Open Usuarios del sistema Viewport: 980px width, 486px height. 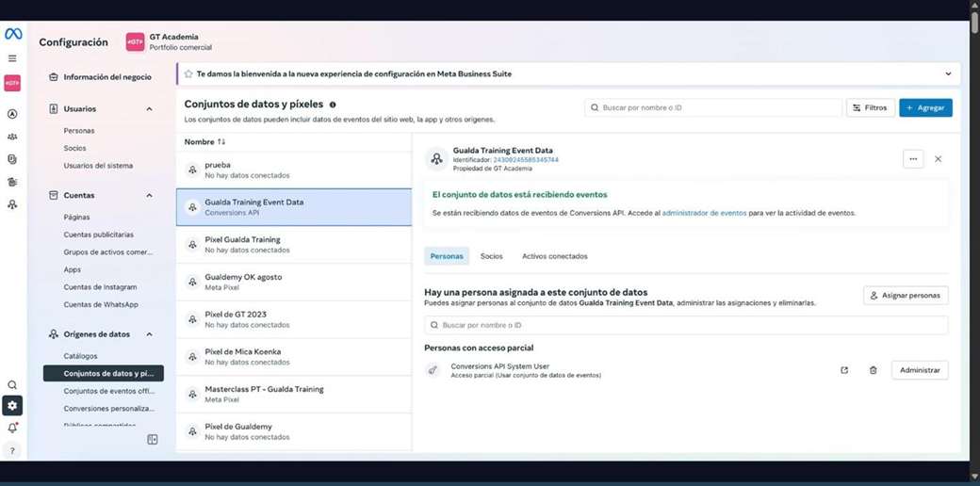point(98,166)
